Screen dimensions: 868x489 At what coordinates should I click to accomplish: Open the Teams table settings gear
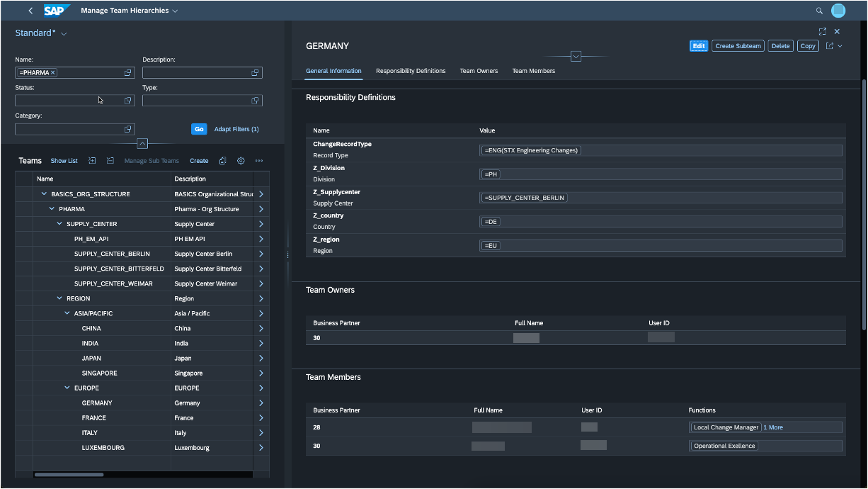coord(241,161)
